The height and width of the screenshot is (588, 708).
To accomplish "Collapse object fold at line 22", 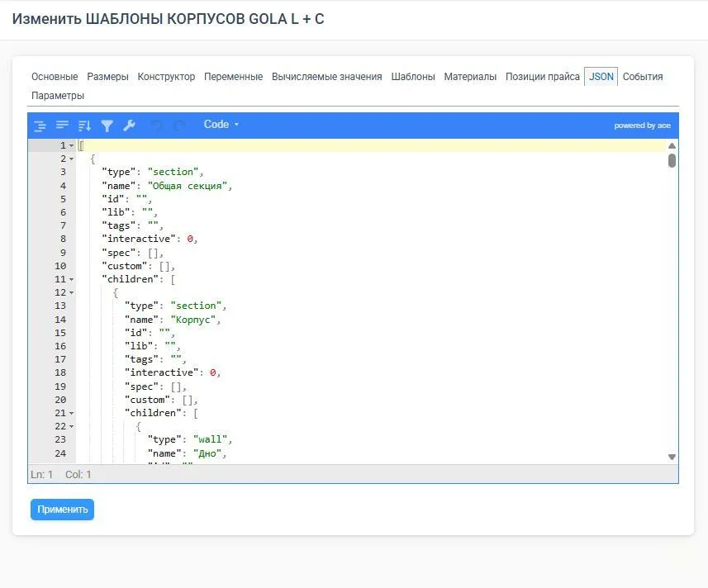I will 71,426.
